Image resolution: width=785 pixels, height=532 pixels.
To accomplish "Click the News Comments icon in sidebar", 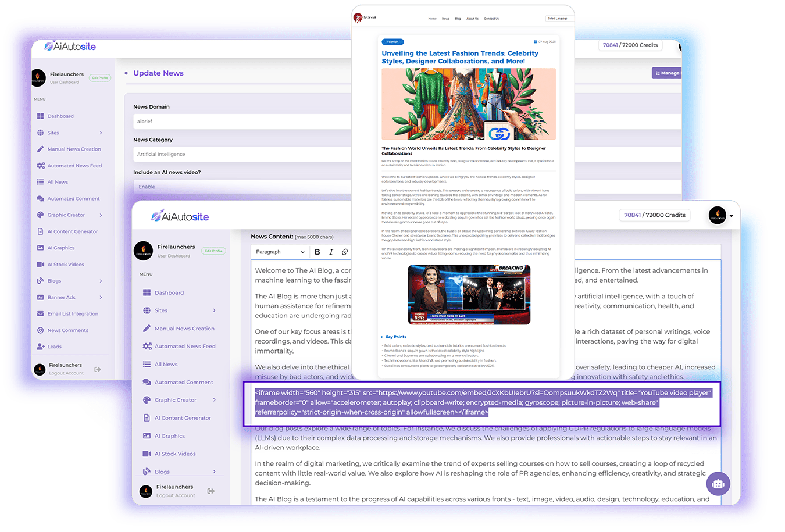I will 40,330.
